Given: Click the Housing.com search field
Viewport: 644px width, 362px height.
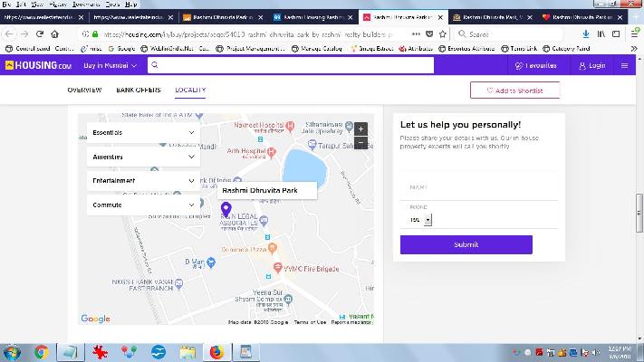Looking at the screenshot, I should [291, 65].
